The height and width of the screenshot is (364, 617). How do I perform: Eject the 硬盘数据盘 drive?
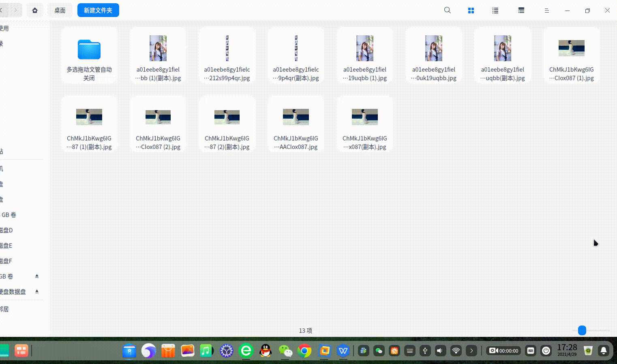coord(37,291)
